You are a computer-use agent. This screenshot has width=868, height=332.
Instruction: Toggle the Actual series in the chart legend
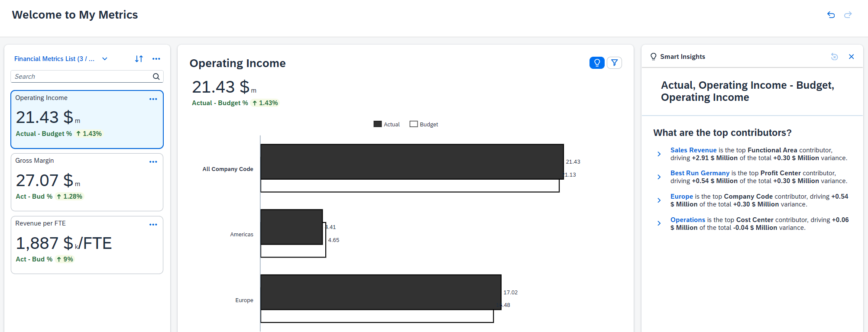click(x=386, y=124)
